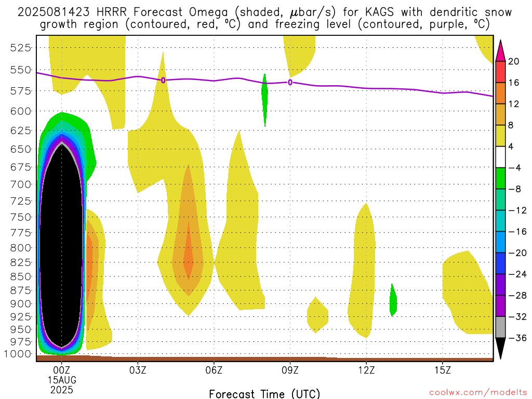This screenshot has width=532, height=399.
Task: Click the 15AUG date label
Action: [62, 380]
